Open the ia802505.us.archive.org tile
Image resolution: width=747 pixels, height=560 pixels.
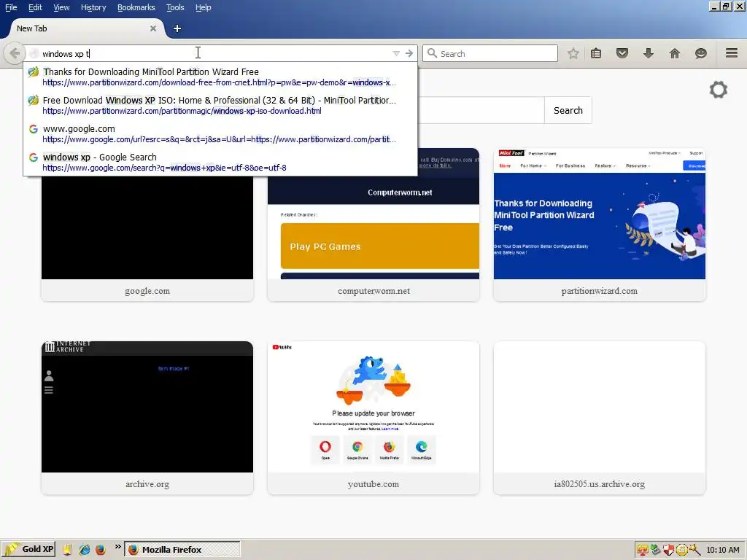click(600, 418)
